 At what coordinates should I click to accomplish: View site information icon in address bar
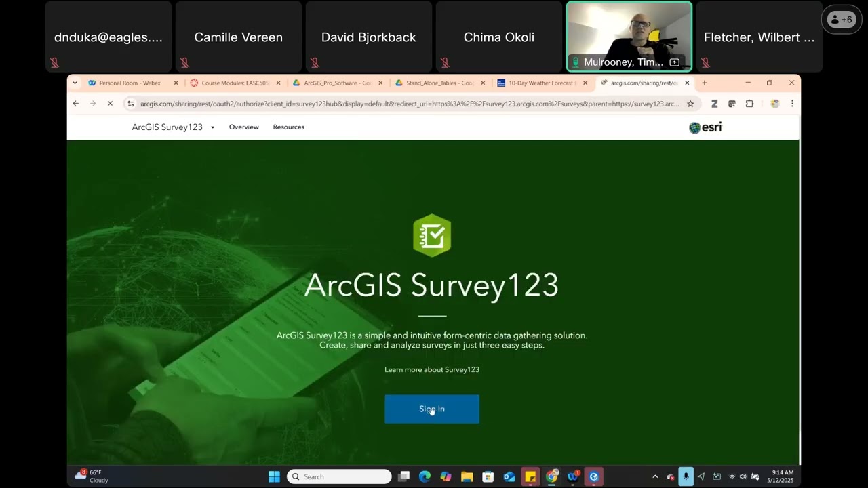pyautogui.click(x=131, y=104)
